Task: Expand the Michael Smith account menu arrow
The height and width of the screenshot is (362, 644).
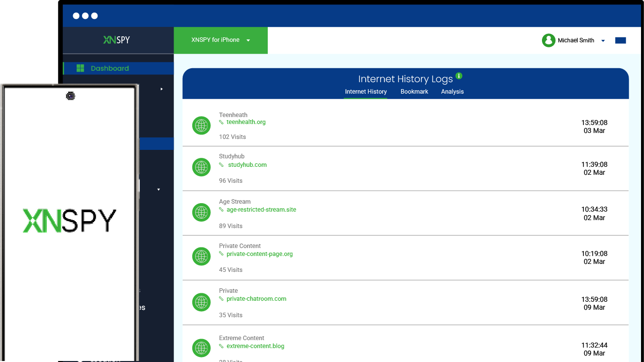Action: pos(603,41)
